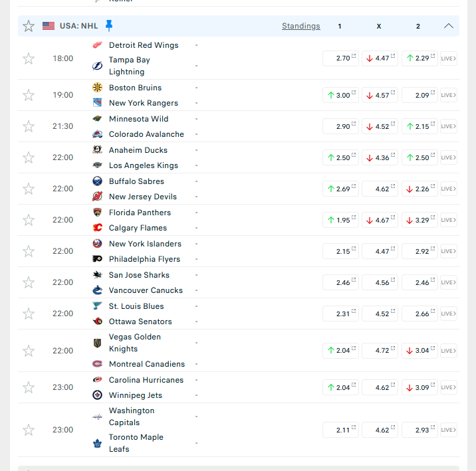The width and height of the screenshot is (476, 471).
Task: Click the Florida Panthers team logo
Action: click(x=97, y=213)
